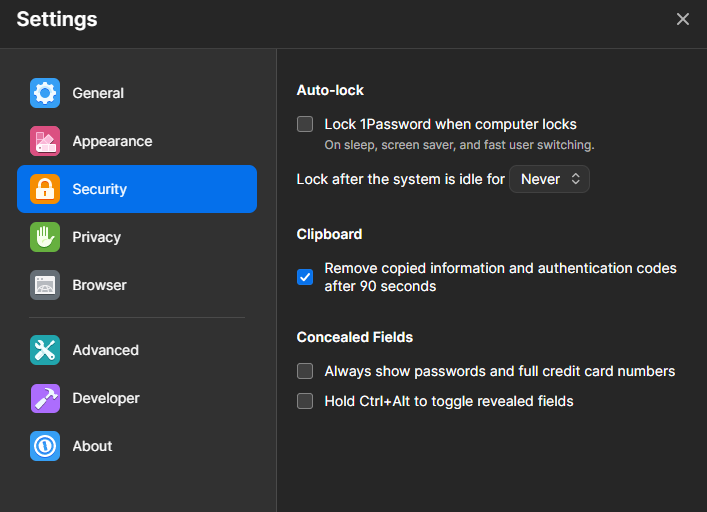Viewport: 707px width, 512px height.
Task: Click the 'Browser' text label in sidebar
Action: point(99,285)
